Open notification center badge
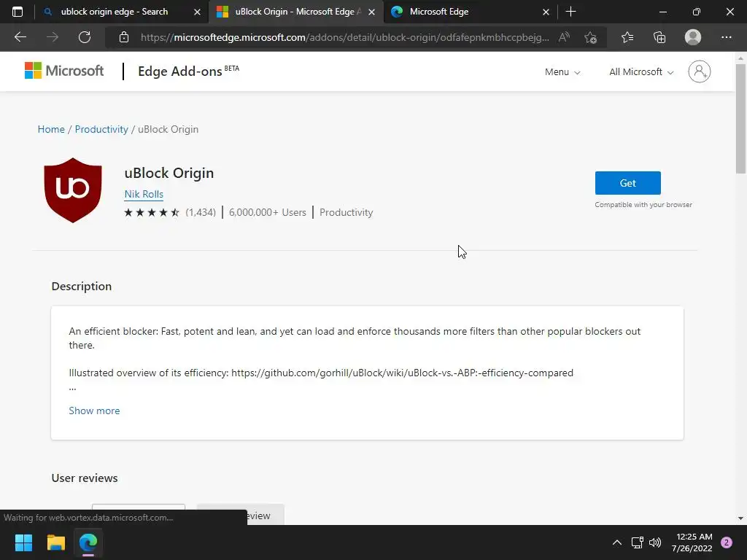 click(x=727, y=542)
